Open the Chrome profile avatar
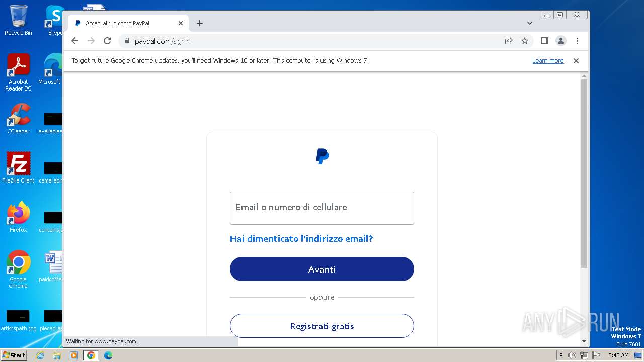The image size is (644, 362). 561,41
